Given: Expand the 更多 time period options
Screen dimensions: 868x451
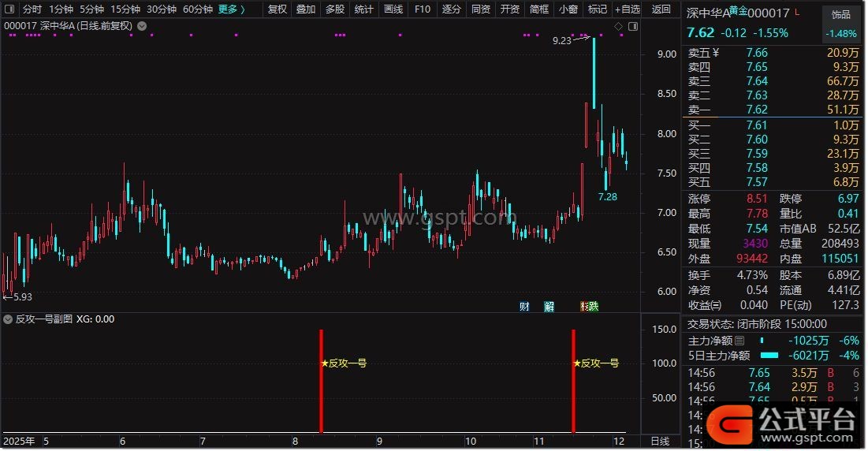Looking at the screenshot, I should click(x=231, y=9).
